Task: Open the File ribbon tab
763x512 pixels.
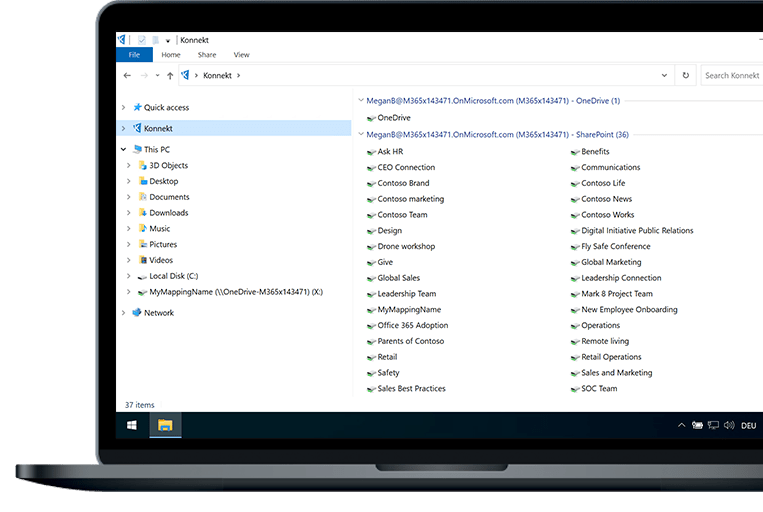Action: 134,55
